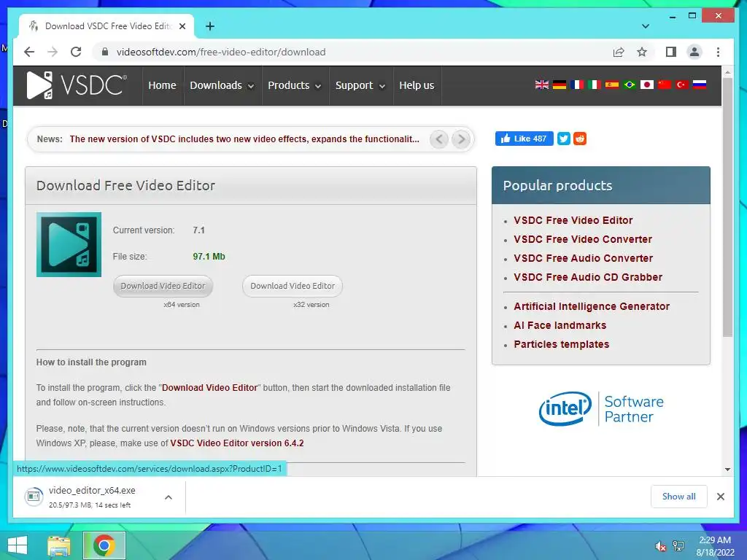Switch site language to Japanese flag
747x560 pixels.
pos(647,85)
